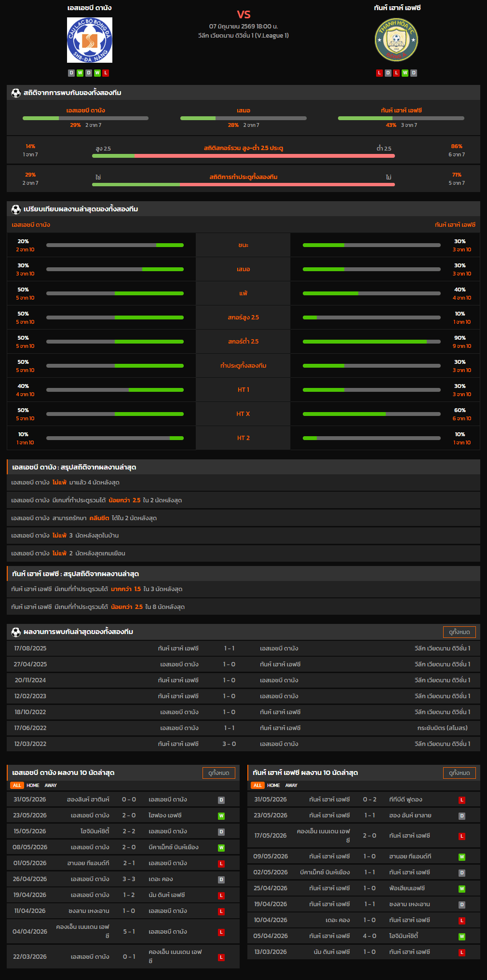The height and width of the screenshot is (980, 487).
Task: Click L badge in the 11/04/2026 row
Action: click(221, 911)
